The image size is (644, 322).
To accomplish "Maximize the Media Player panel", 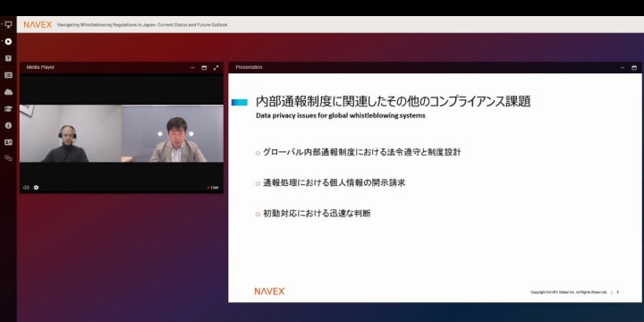I will pyautogui.click(x=204, y=68).
